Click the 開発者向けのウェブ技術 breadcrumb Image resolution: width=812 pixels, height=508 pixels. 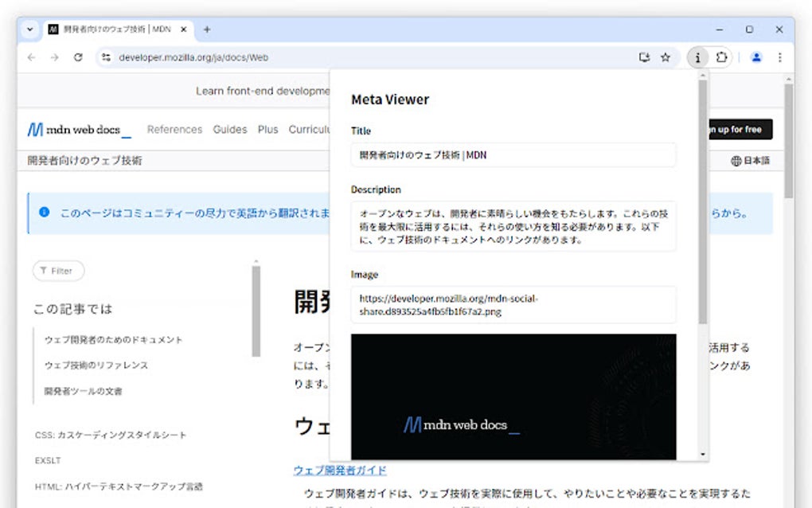85,161
